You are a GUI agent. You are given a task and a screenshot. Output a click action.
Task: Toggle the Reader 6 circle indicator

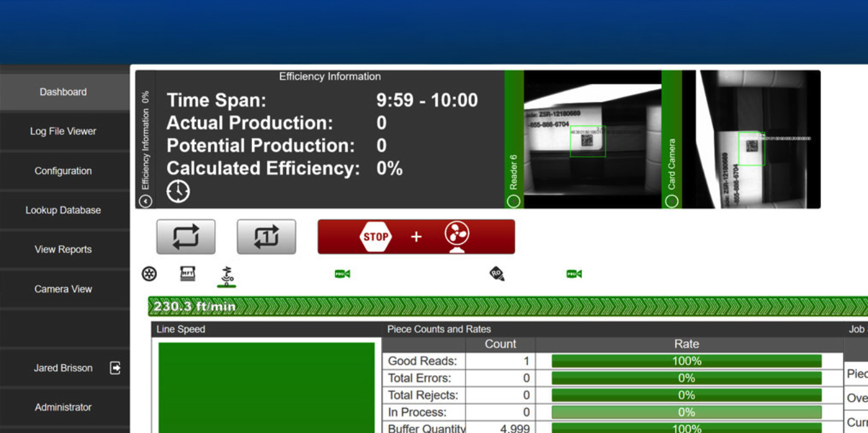coord(513,201)
